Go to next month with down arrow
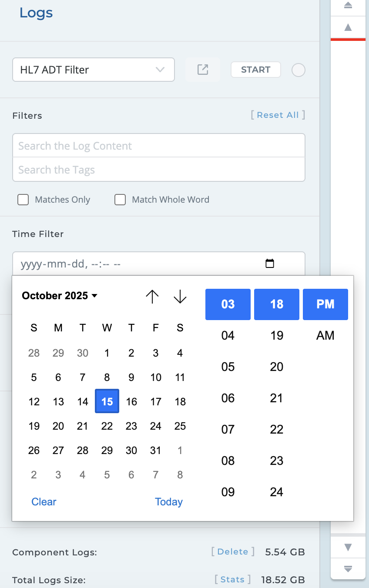 180,297
